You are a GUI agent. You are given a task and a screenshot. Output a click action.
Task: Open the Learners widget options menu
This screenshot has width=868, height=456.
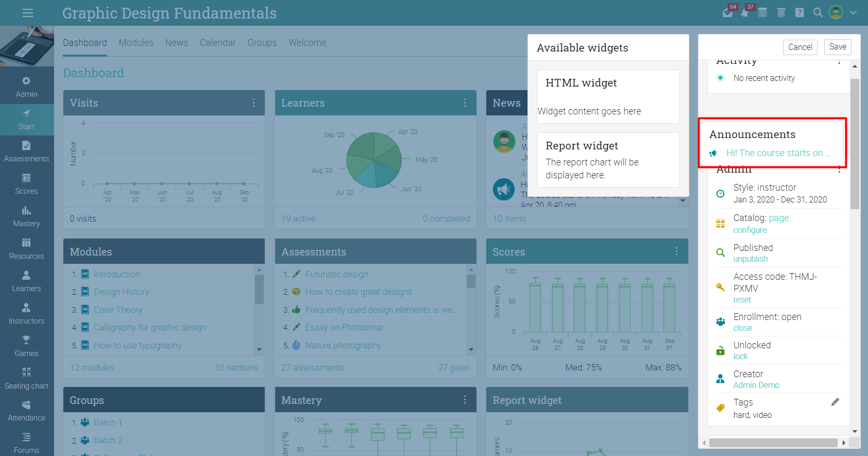point(465,103)
